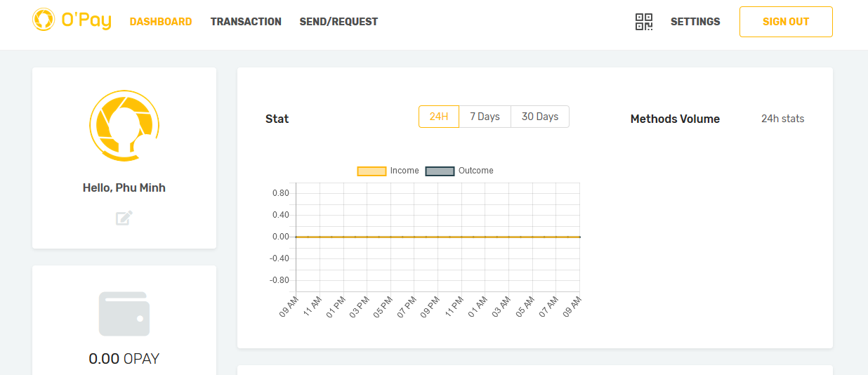Open the Send/Request page
Viewport: 868px width, 375px height.
(x=338, y=22)
